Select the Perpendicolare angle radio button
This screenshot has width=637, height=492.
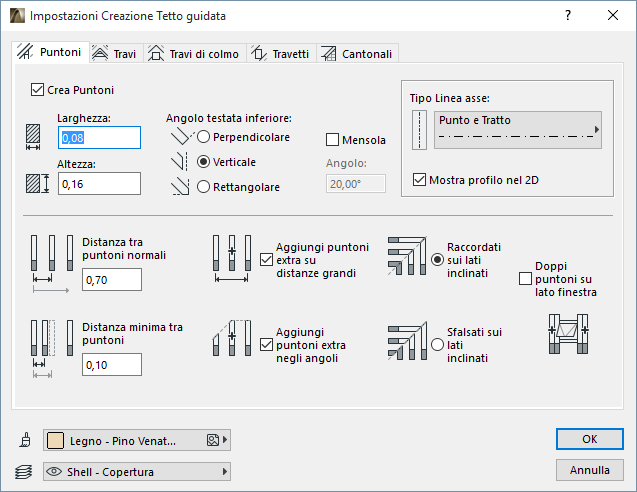coord(204,137)
